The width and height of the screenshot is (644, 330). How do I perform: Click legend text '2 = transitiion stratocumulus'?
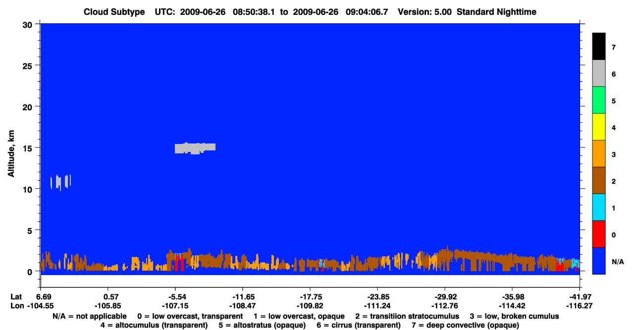tap(407, 316)
